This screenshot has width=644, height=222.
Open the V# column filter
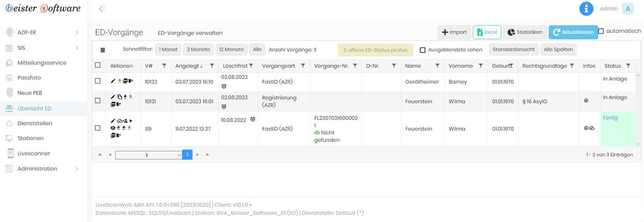point(165,65)
